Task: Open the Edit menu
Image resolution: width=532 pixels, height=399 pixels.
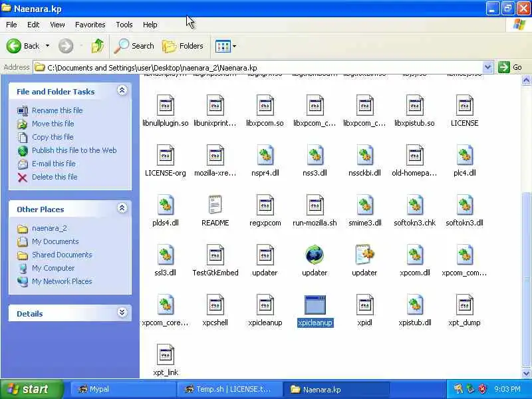Action: coord(33,25)
